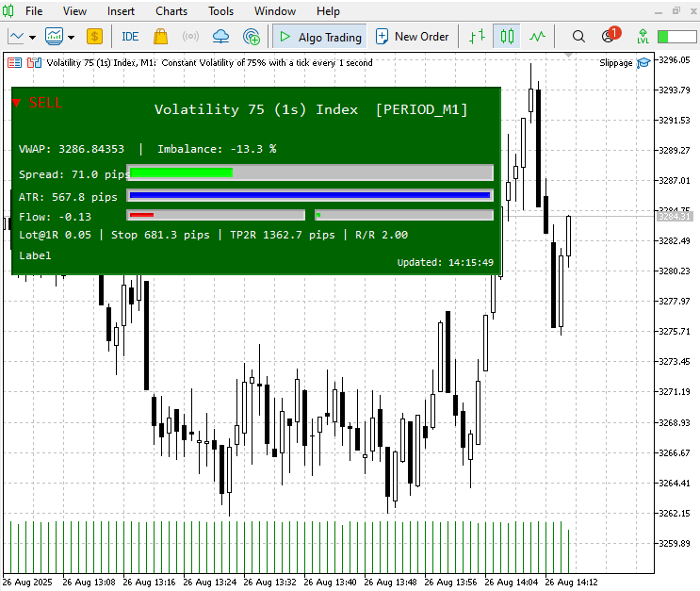
Task: Open the chart type line icon
Action: (16, 37)
